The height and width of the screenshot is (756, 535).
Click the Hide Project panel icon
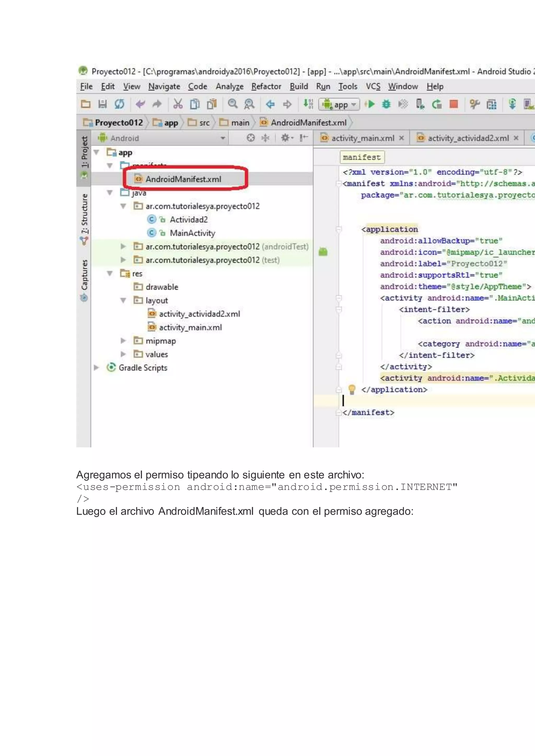coord(304,138)
